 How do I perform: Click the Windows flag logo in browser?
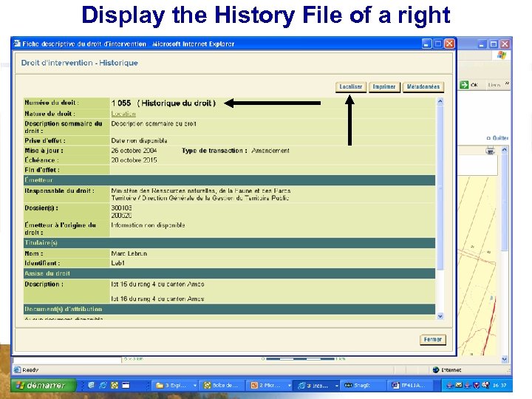point(502,55)
